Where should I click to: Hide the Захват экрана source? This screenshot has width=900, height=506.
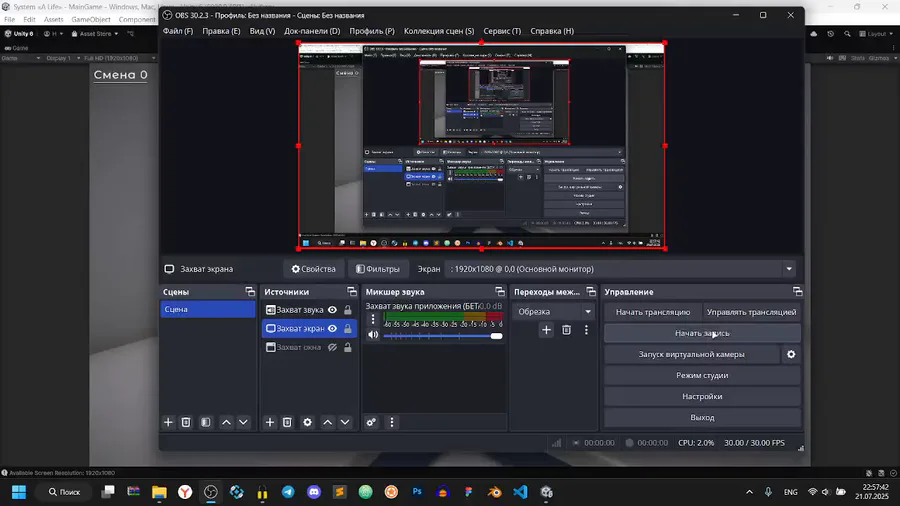pos(332,329)
